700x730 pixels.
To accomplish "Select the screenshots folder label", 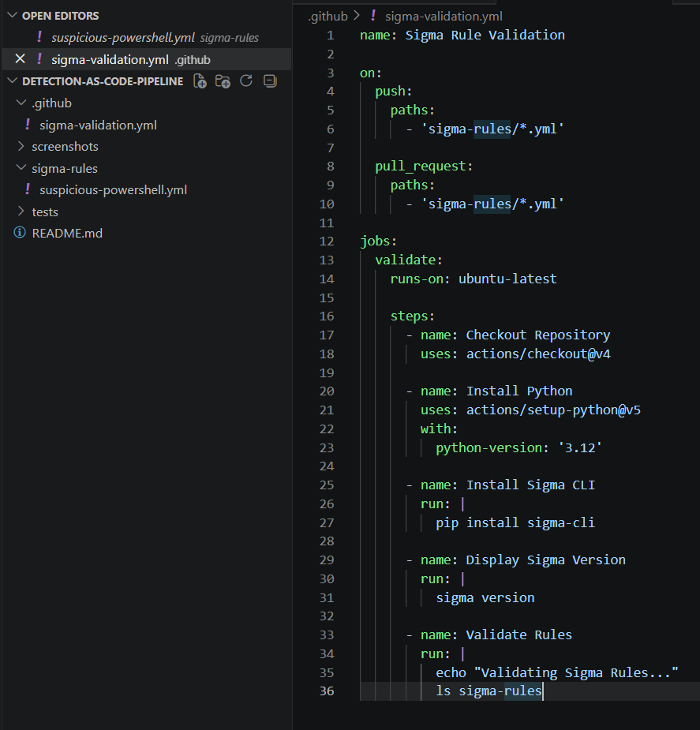I will click(x=66, y=147).
